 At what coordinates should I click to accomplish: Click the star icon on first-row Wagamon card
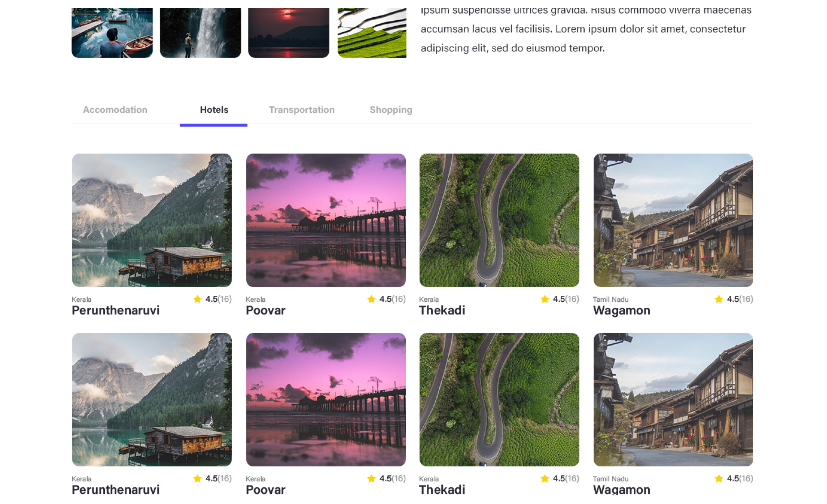[x=719, y=299]
